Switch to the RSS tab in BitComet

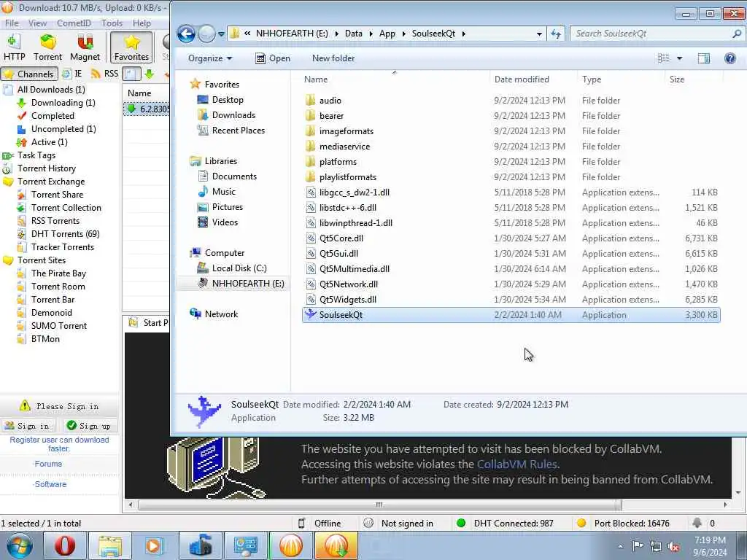(x=105, y=74)
